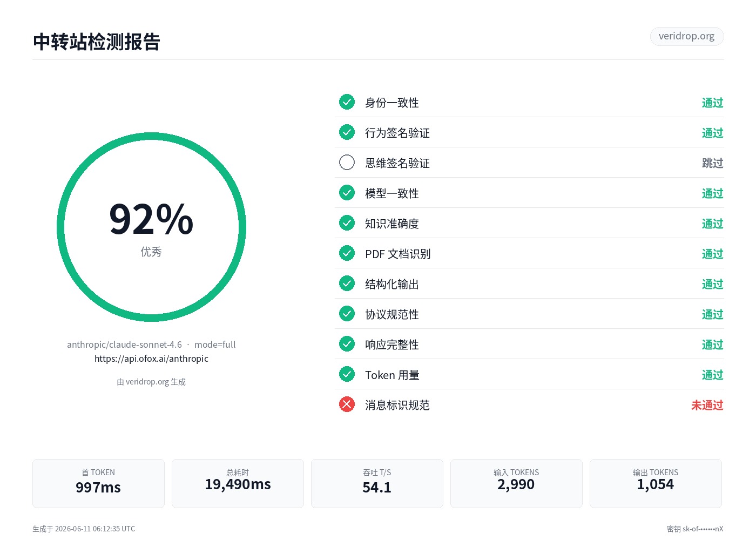Screen dimensions: 756x540
Task: Select the 吞吐 T/S 54.1 card
Action: (x=377, y=483)
